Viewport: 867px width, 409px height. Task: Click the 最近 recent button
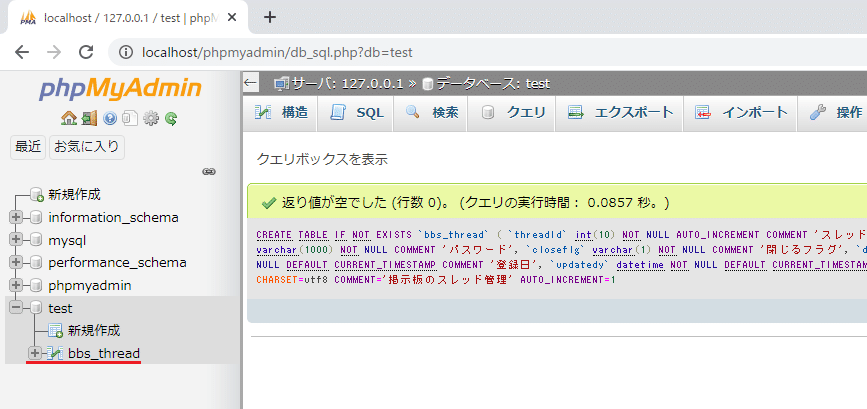point(28,147)
